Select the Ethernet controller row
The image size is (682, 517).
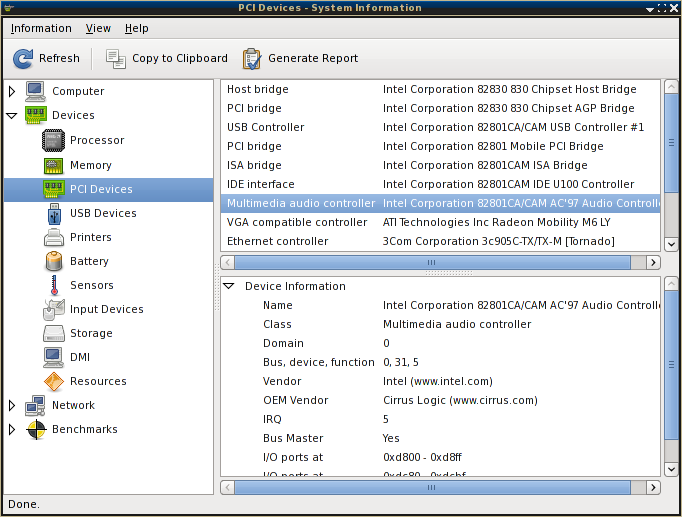click(441, 241)
